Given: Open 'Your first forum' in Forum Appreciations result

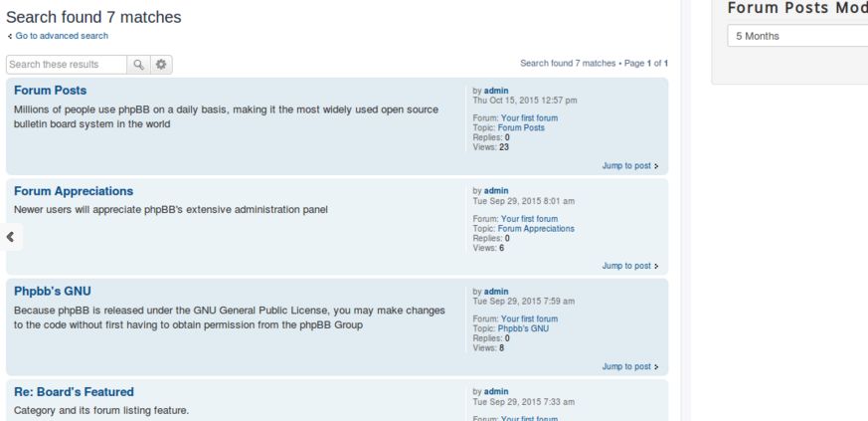Looking at the screenshot, I should (529, 219).
